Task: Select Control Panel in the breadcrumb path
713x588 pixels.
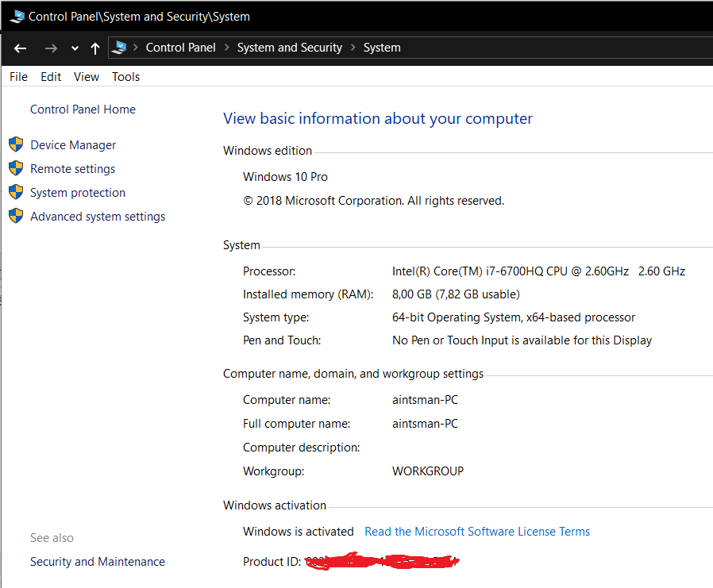Action: point(180,48)
